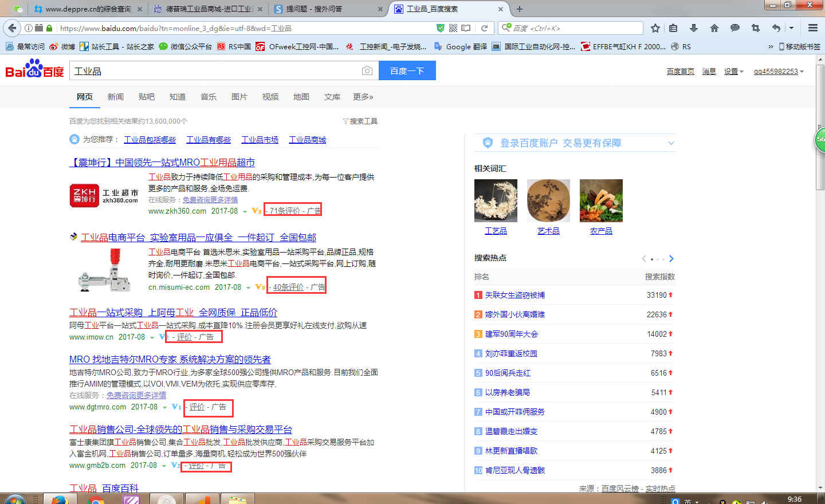This screenshot has height=504, width=825.
Task: Open the 消息 link
Action: point(709,72)
